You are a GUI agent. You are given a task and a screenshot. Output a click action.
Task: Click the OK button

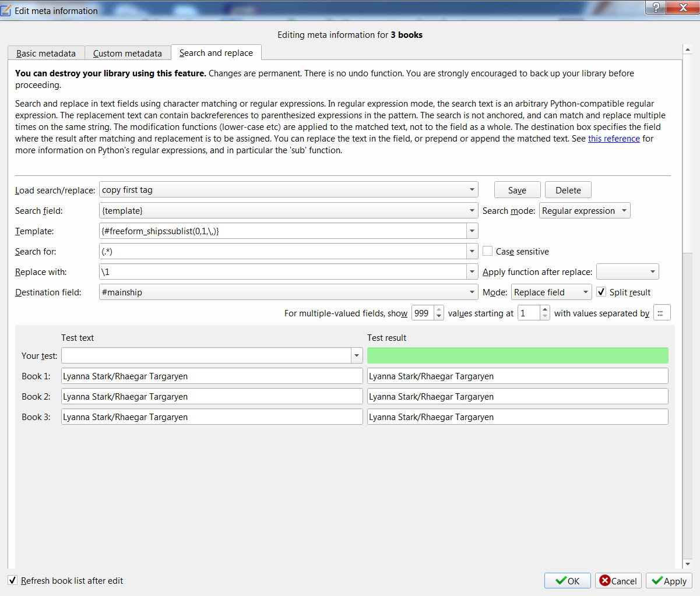568,581
